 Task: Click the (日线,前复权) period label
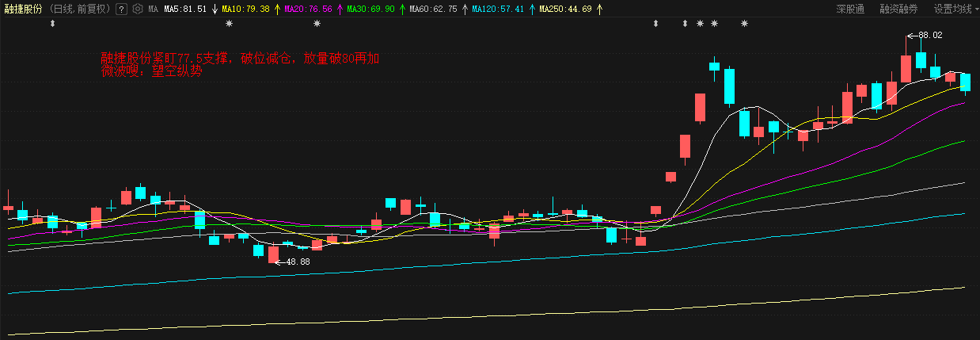tap(80, 10)
